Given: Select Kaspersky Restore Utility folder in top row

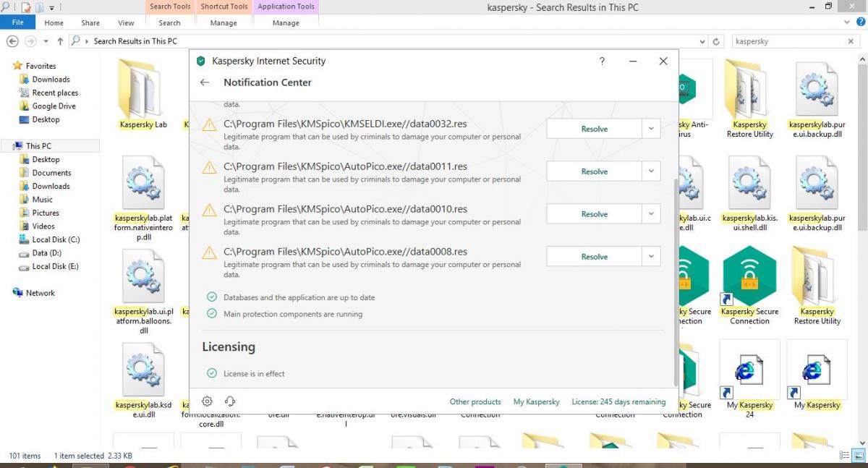Looking at the screenshot, I should (x=749, y=88).
